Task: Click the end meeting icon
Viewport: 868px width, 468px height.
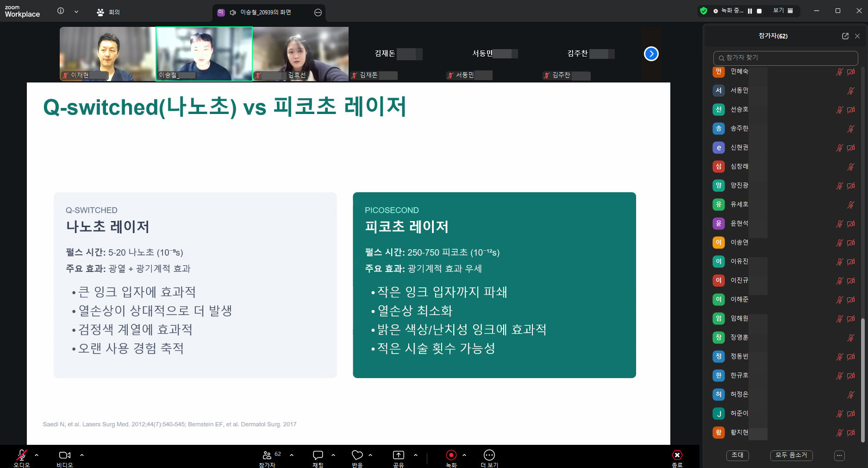Action: (x=677, y=455)
